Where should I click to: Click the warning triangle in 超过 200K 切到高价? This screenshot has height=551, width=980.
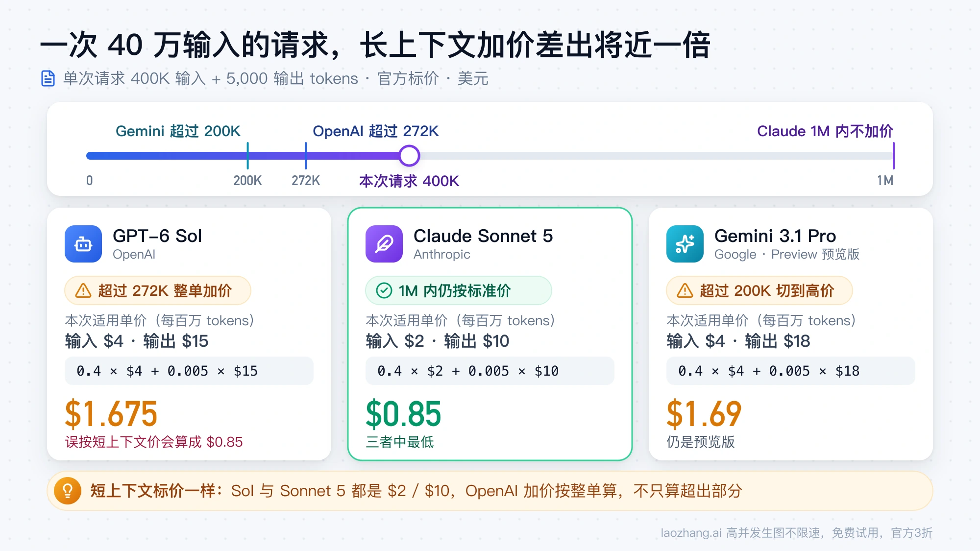[685, 290]
